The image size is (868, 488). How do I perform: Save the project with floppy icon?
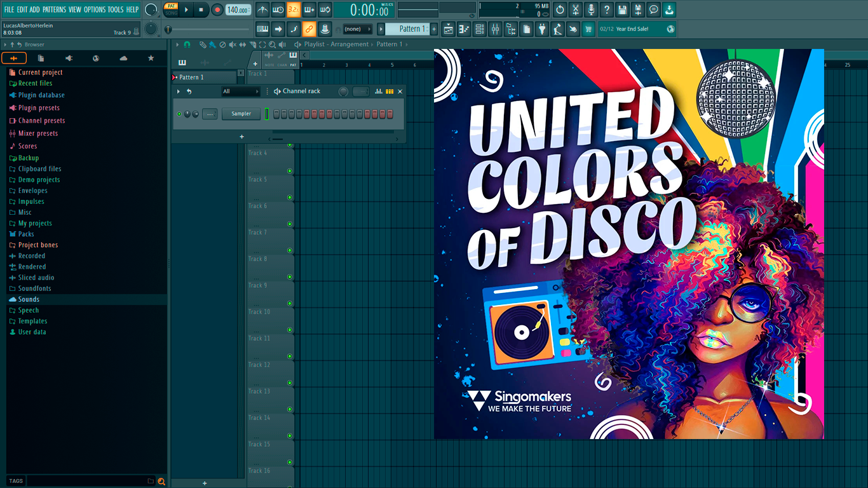tap(622, 10)
